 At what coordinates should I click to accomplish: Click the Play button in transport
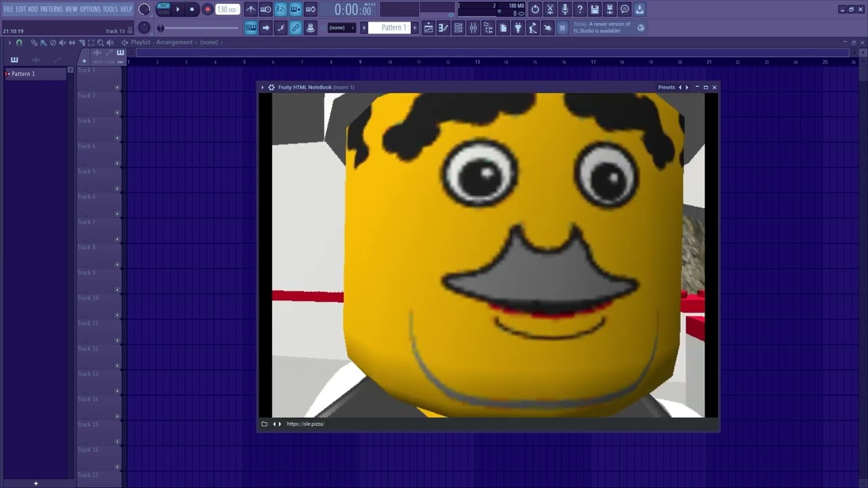178,9
